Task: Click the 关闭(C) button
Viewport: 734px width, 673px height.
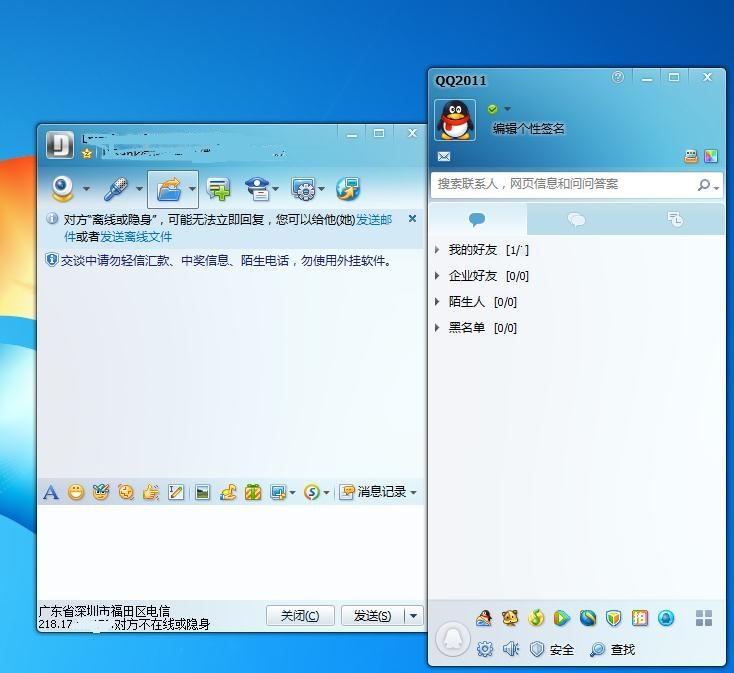Action: pos(300,616)
